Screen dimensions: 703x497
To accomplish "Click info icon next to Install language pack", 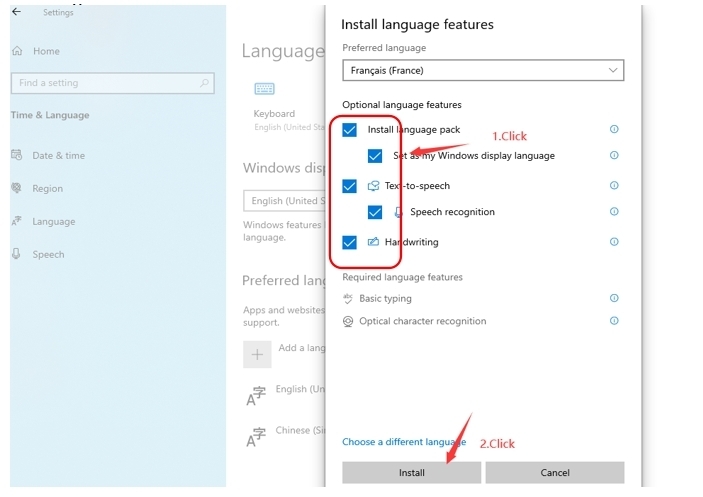I will coord(614,129).
